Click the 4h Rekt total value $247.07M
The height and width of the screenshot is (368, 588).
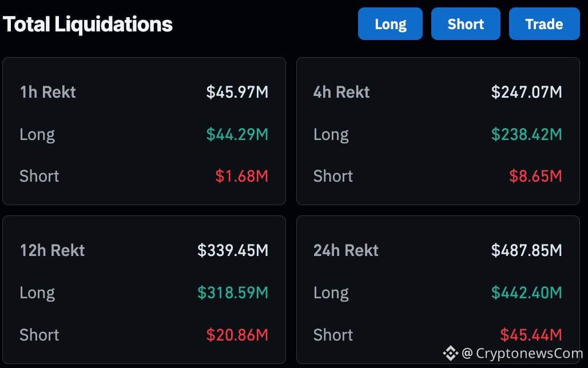click(x=526, y=92)
